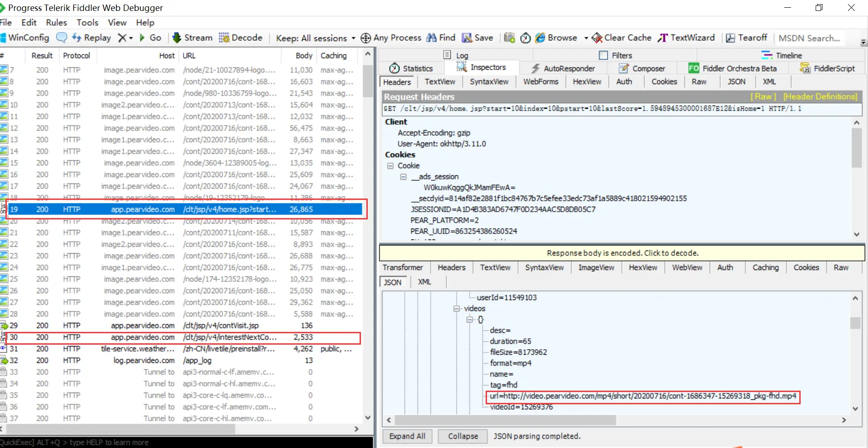
Task: Open Find with the binoculars icon
Action: click(x=441, y=38)
